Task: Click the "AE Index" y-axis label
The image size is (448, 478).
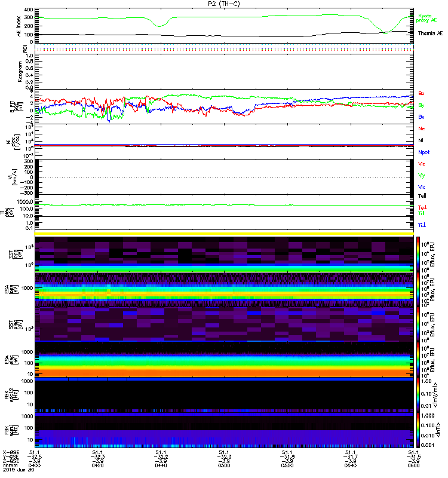Action: click(x=19, y=26)
